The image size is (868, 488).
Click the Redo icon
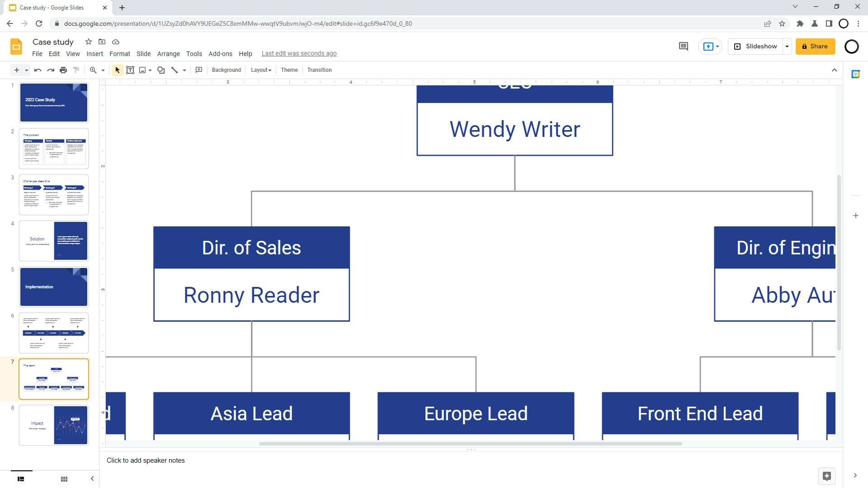[x=51, y=70]
